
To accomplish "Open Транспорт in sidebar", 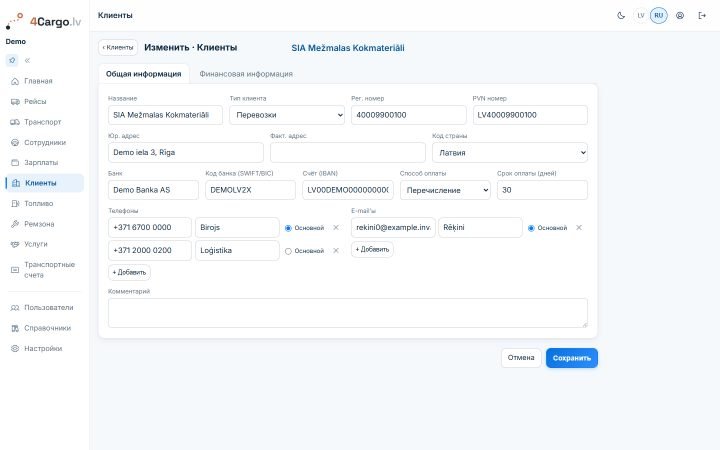I will click(x=45, y=122).
